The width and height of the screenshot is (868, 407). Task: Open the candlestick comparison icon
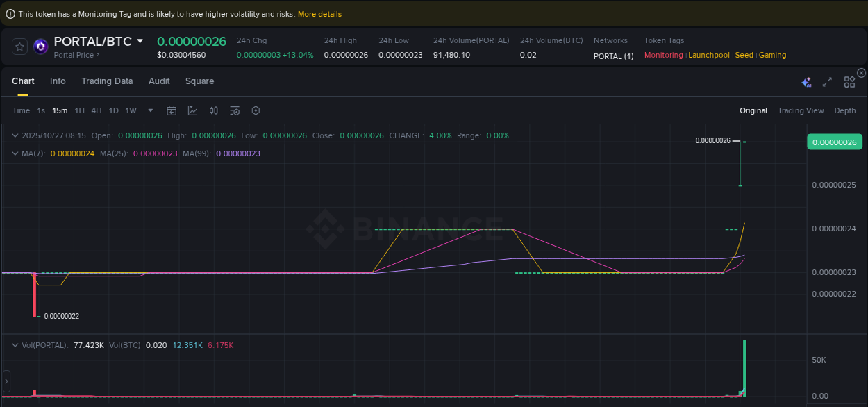point(213,110)
